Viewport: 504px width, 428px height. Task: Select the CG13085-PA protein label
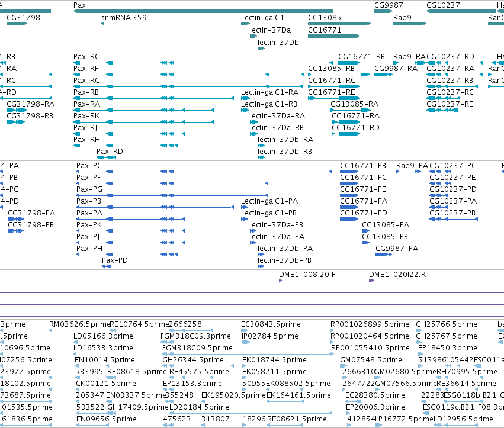(x=386, y=225)
